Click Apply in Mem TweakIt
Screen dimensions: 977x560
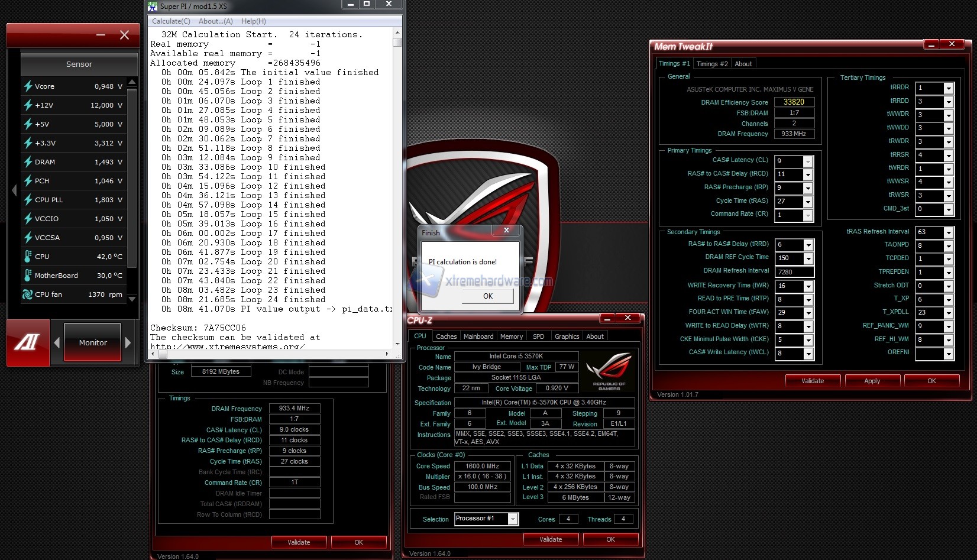click(x=872, y=381)
